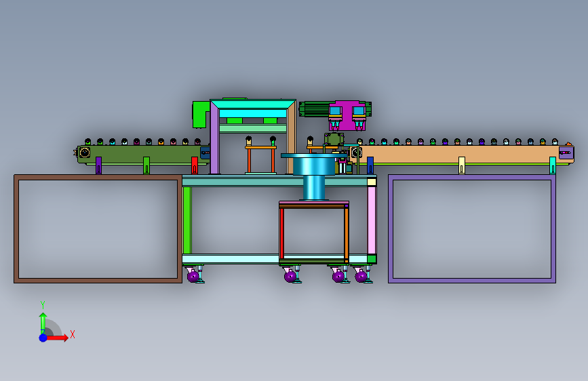The image size is (588, 381).
Task: Select the bright green leg of center table
Action: pyautogui.click(x=187, y=220)
